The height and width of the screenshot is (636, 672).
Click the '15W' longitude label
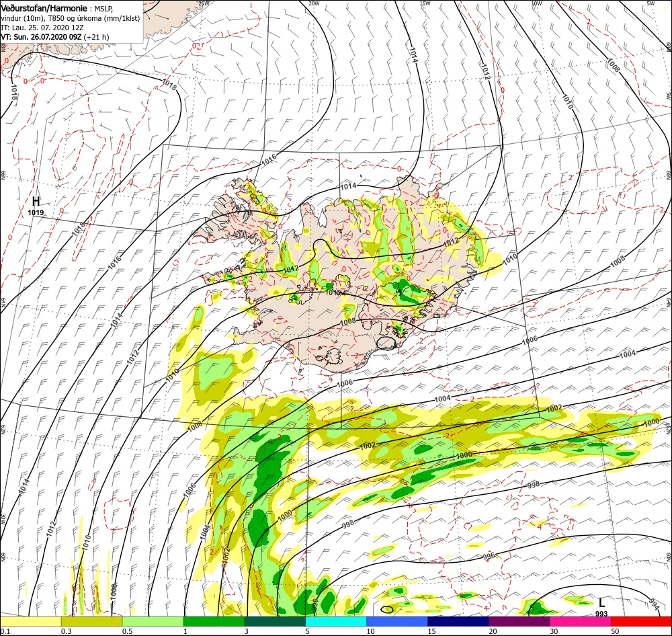tap(425, 3)
